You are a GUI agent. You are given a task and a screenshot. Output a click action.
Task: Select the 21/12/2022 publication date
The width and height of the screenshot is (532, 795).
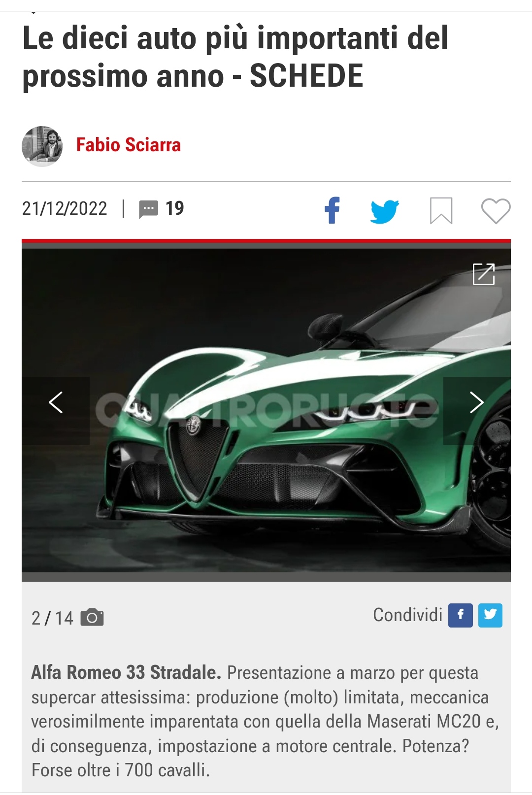65,209
